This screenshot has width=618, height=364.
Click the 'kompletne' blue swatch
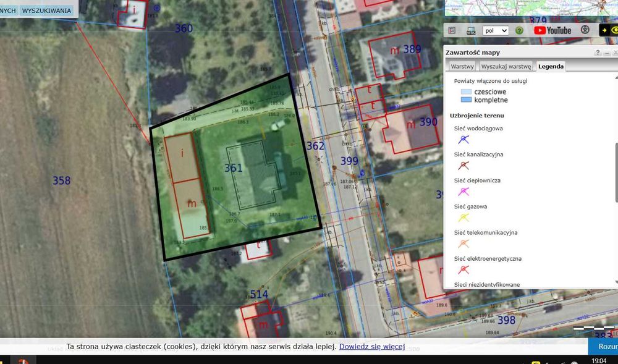(x=466, y=99)
